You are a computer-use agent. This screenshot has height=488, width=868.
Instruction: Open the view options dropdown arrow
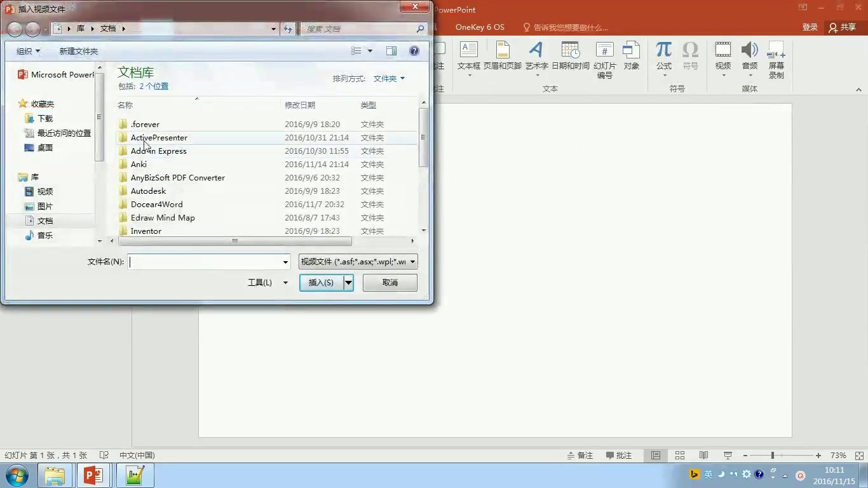click(x=370, y=51)
